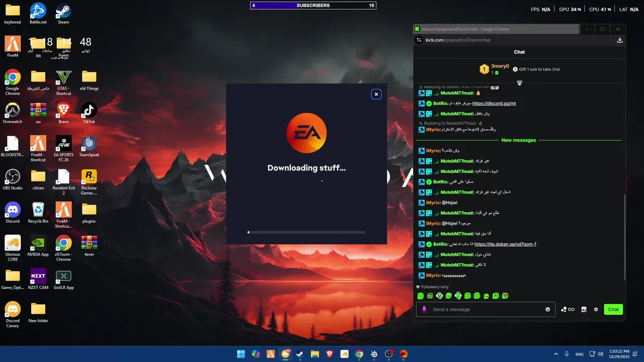Image resolution: width=644 pixels, height=362 pixels.
Task: Open the Steam desktop shortcut
Action: tap(63, 14)
